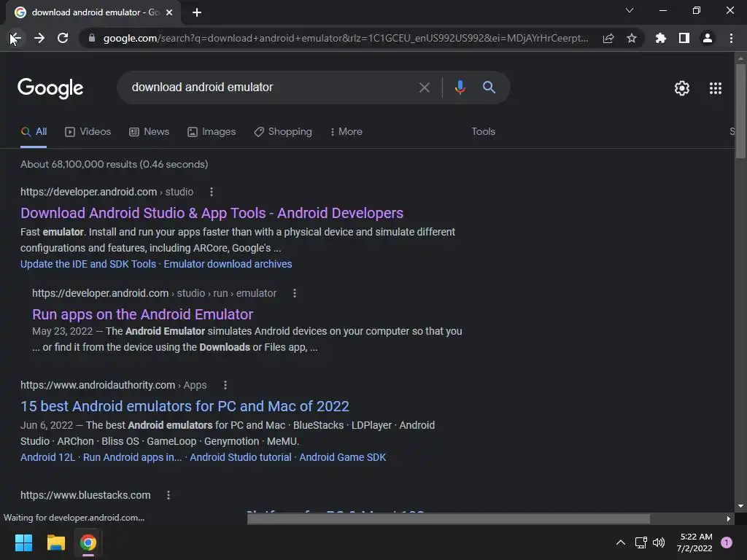Open the search Tools button
The image size is (747, 560).
click(483, 131)
